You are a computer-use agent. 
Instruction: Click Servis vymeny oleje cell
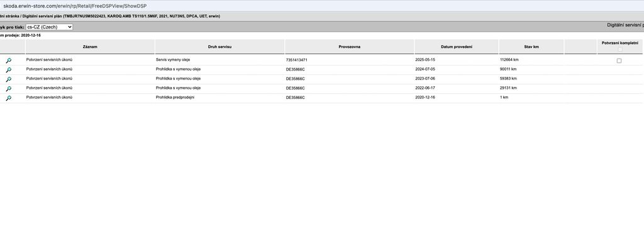click(x=173, y=60)
